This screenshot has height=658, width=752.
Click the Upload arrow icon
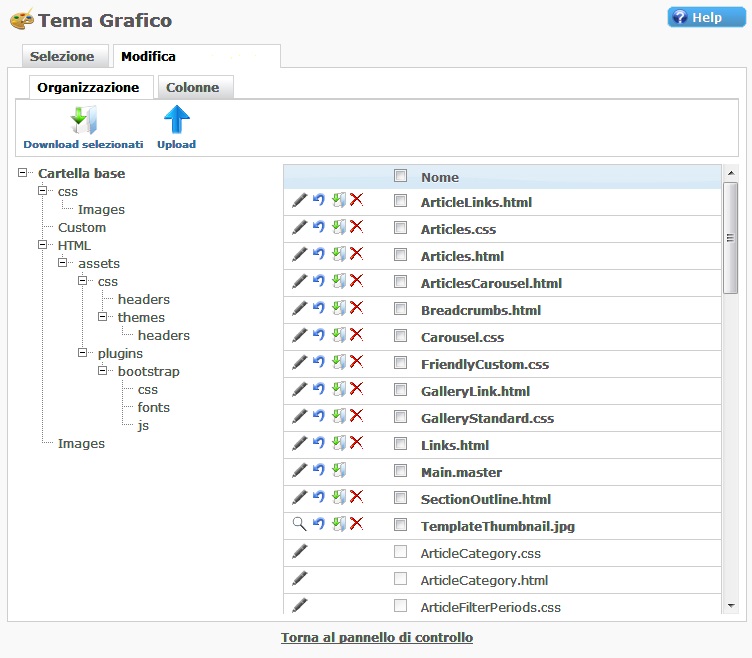176,121
